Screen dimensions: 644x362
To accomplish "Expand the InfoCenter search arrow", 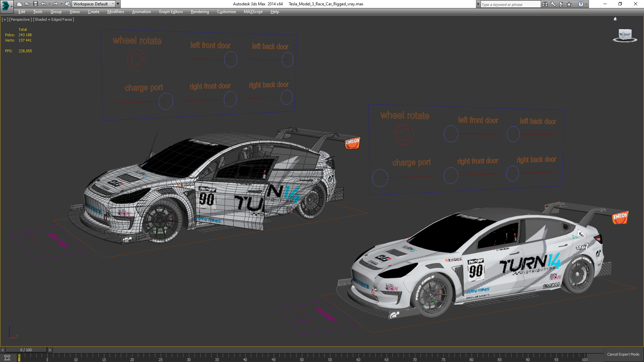I will coord(478,4).
